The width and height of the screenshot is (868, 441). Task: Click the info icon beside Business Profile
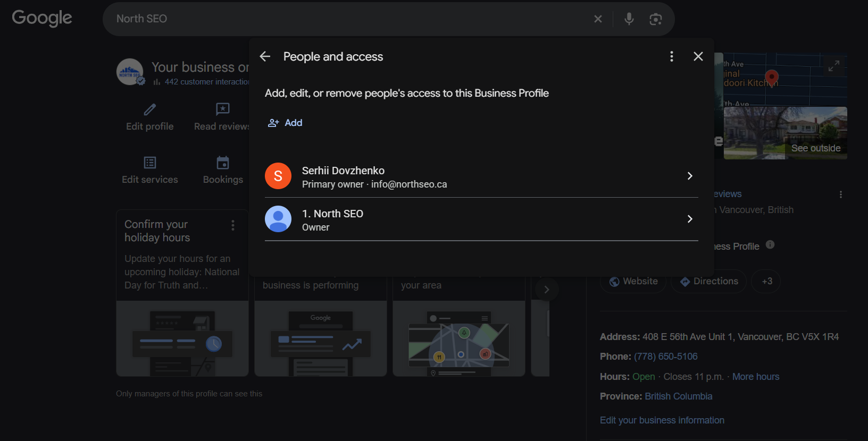tap(770, 244)
